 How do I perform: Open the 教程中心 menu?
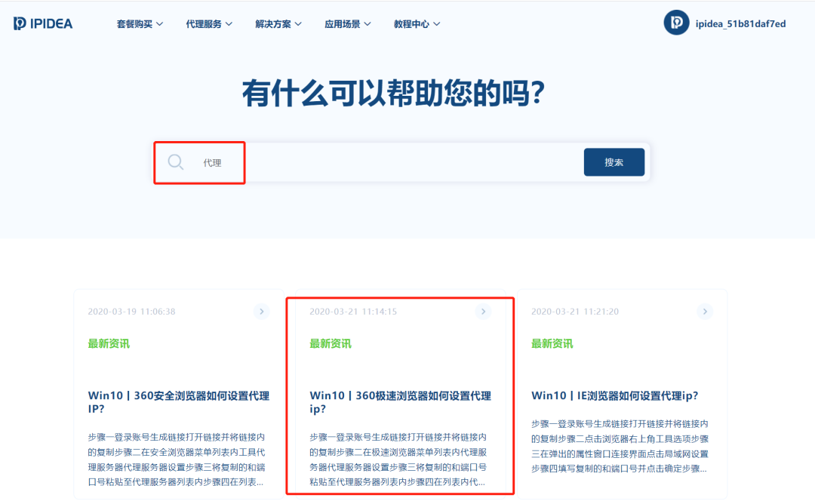coord(417,24)
